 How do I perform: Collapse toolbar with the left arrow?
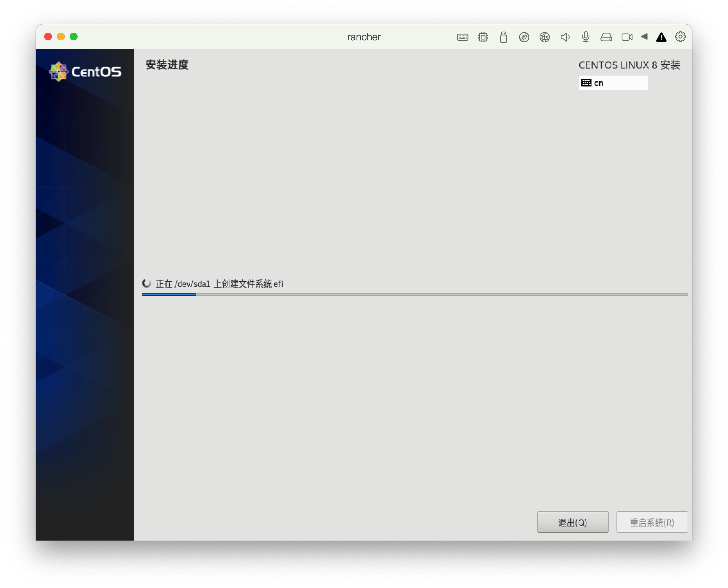644,37
